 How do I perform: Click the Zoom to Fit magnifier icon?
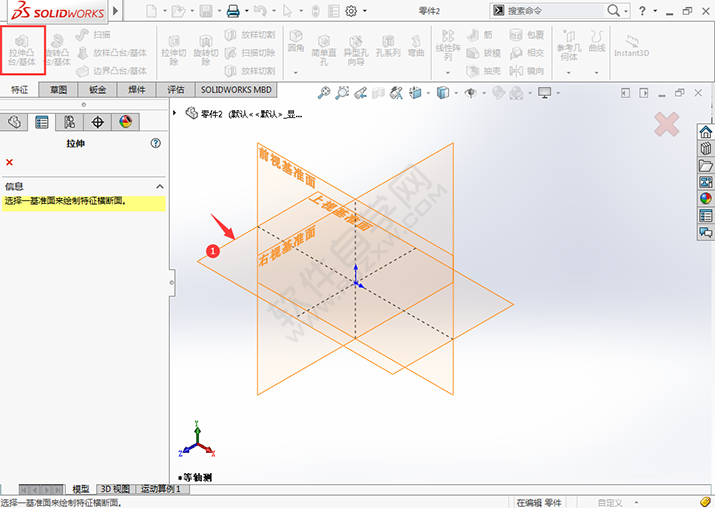(x=324, y=93)
